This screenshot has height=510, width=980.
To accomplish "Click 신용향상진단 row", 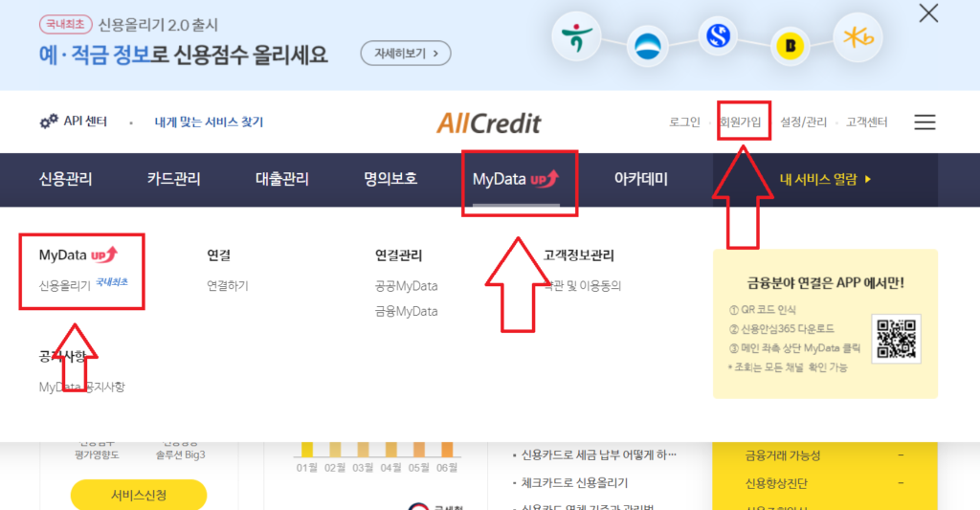I will tap(824, 483).
